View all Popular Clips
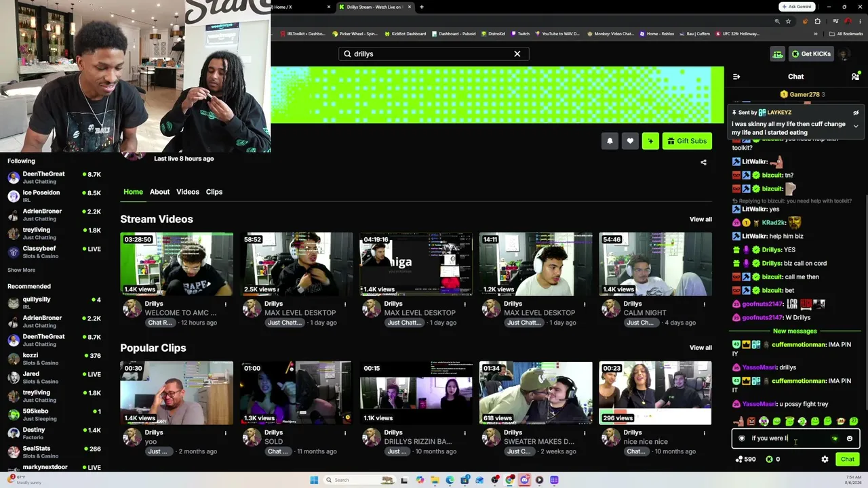This screenshot has width=868, height=488. click(x=701, y=348)
